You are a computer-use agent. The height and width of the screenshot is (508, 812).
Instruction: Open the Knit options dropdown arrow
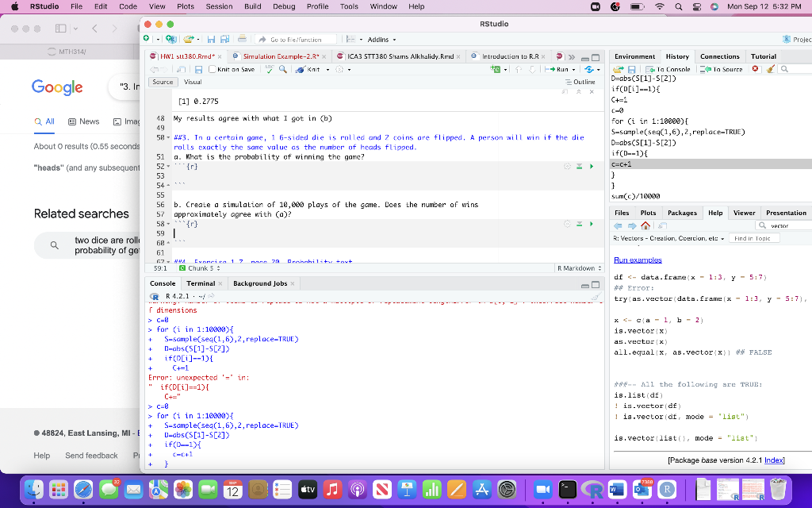click(327, 70)
